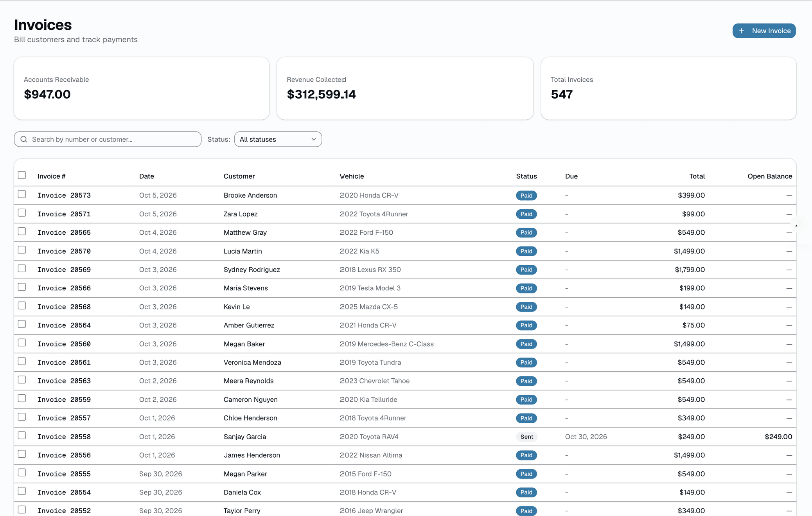Click the Customer column header
This screenshot has height=516, width=812.
click(239, 176)
